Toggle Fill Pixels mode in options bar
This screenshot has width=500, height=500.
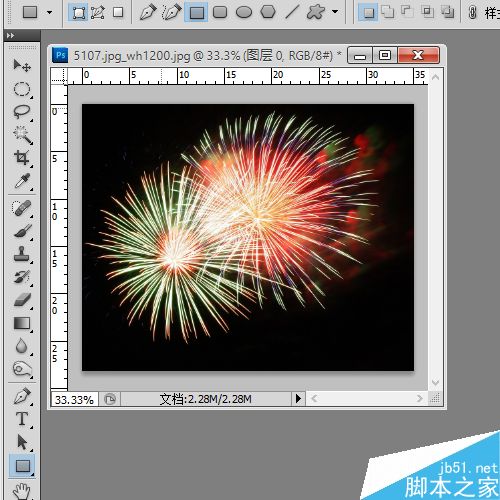(x=118, y=13)
